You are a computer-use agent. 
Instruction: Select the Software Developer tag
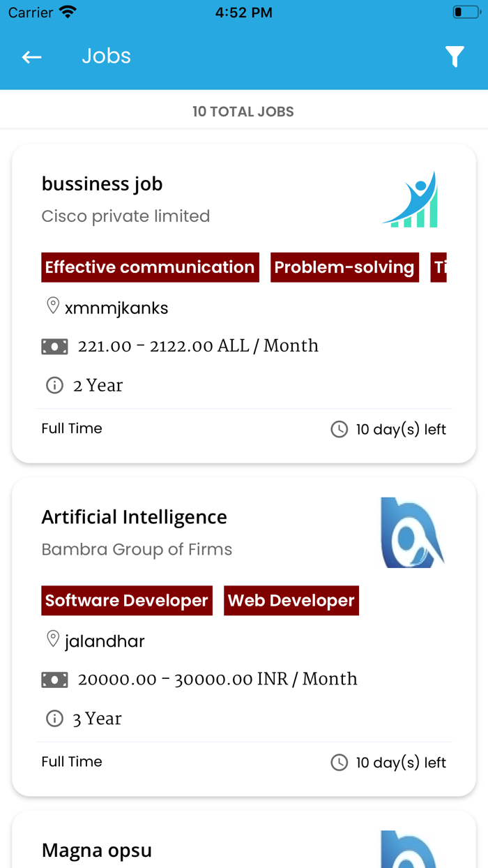(127, 601)
